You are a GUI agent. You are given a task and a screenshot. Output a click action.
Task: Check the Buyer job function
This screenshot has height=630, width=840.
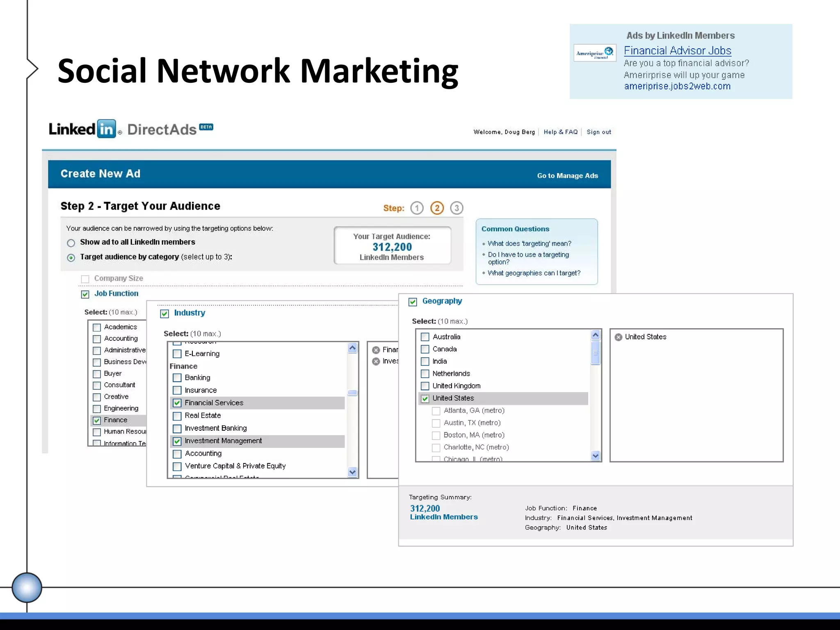(x=97, y=374)
